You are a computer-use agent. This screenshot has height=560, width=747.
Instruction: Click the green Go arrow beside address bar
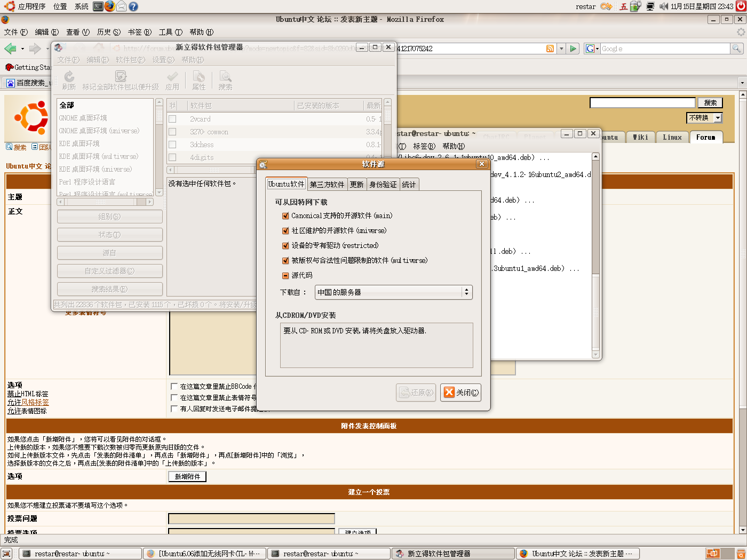coord(573,49)
